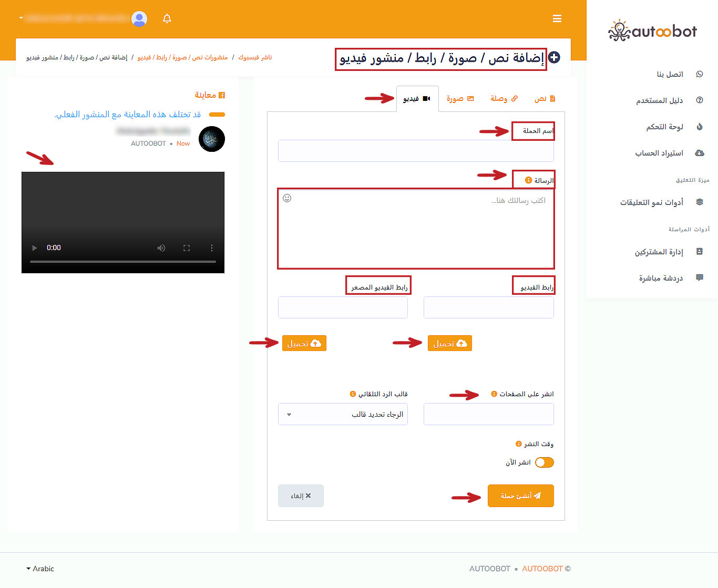This screenshot has width=718, height=588.
Task: Enter fullscreen on the preview video
Action: (x=187, y=248)
